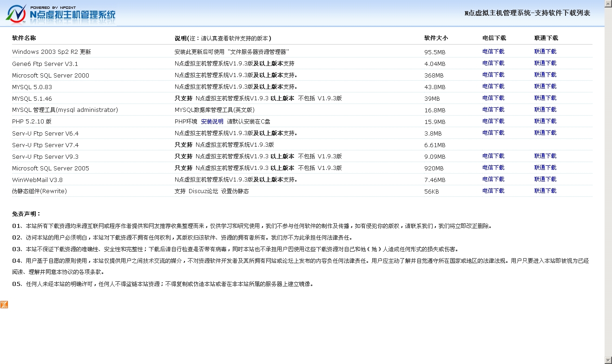Select the 软件名称 column header
Screen dimensions: 612x364
click(x=24, y=38)
